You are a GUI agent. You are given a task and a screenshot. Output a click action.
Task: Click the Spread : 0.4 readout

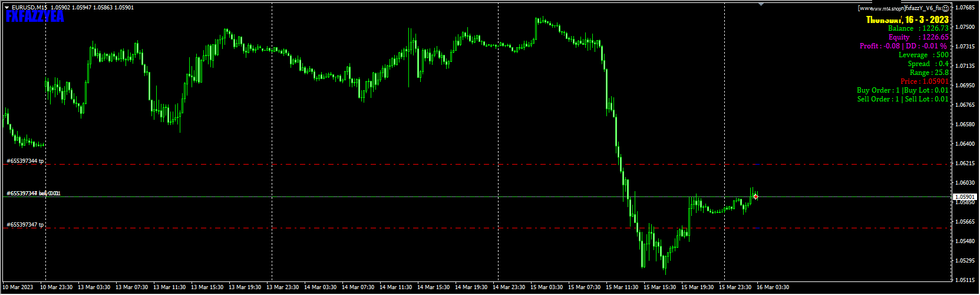point(928,64)
